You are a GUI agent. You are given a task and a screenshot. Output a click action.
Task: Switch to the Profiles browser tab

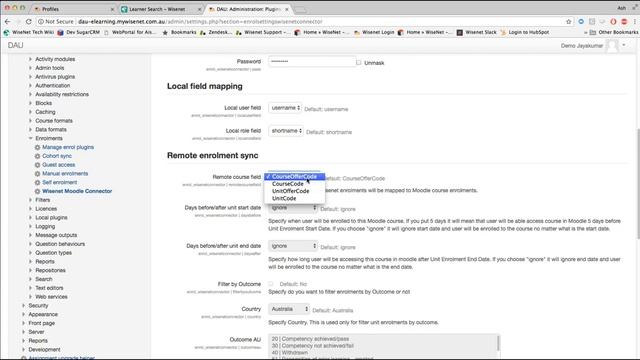(73, 9)
